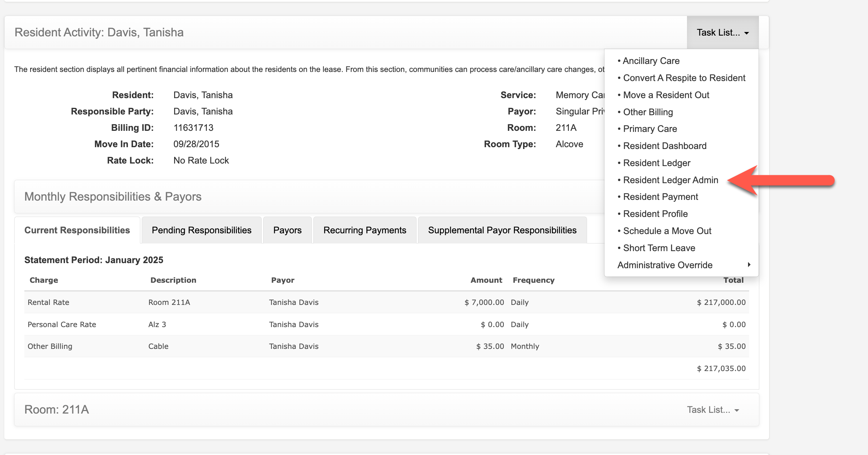Open Other Billing menu item
The image size is (868, 455).
tap(648, 112)
